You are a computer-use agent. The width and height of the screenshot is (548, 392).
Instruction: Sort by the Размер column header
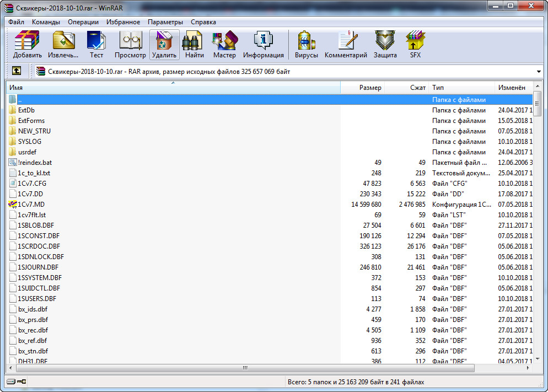[x=362, y=87]
